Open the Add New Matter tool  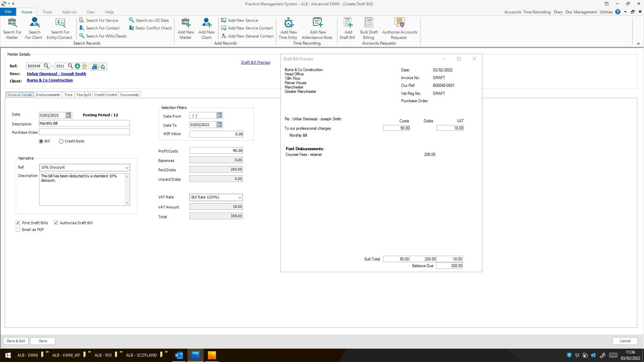(x=185, y=28)
